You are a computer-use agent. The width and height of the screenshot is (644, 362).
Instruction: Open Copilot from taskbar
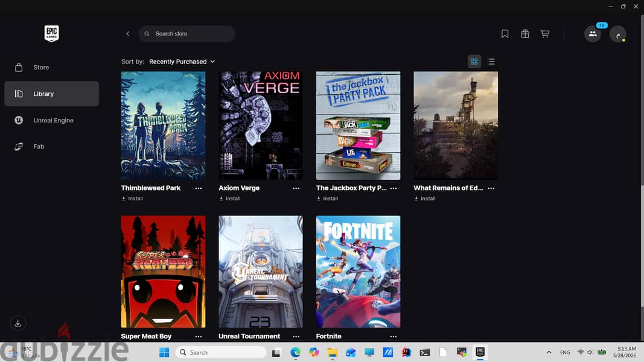point(314,352)
